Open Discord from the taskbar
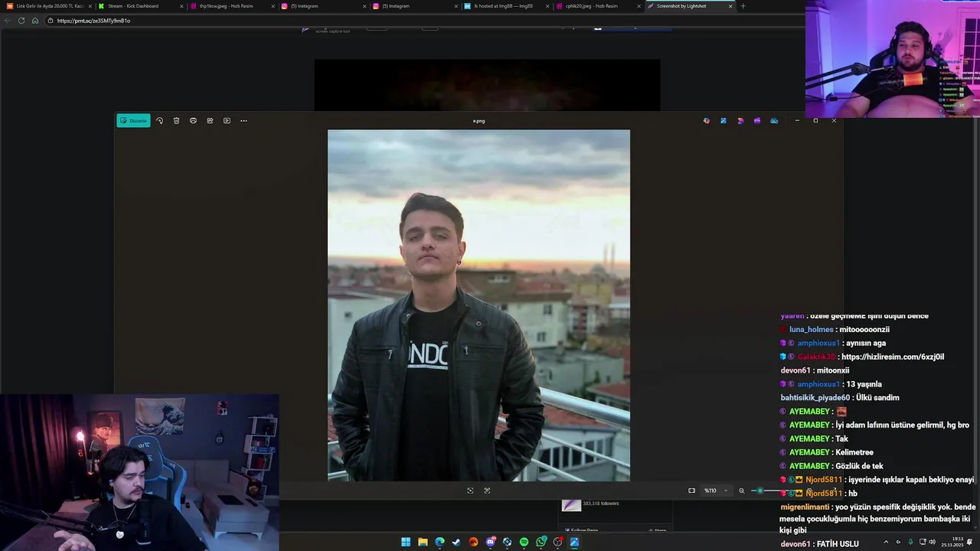Viewport: 980px width, 551px height. click(490, 543)
